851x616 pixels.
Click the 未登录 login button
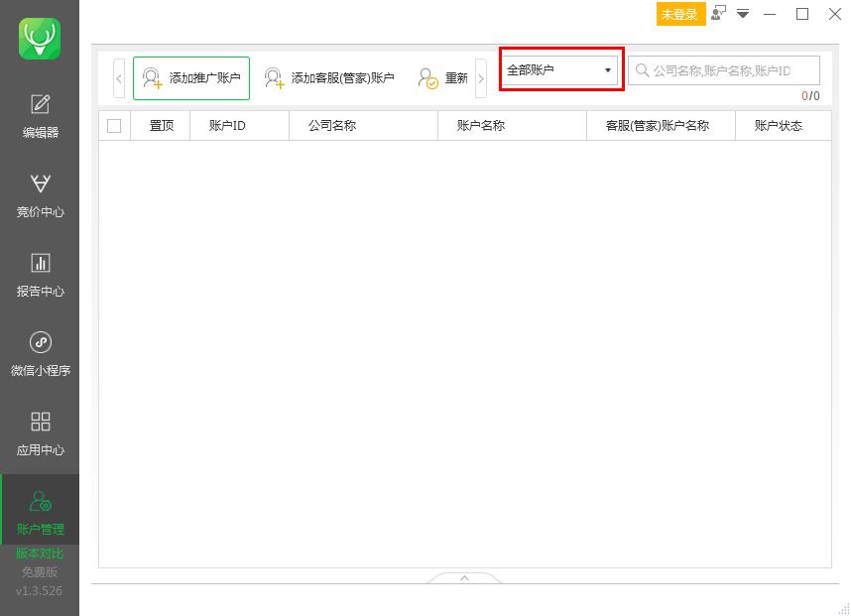680,14
